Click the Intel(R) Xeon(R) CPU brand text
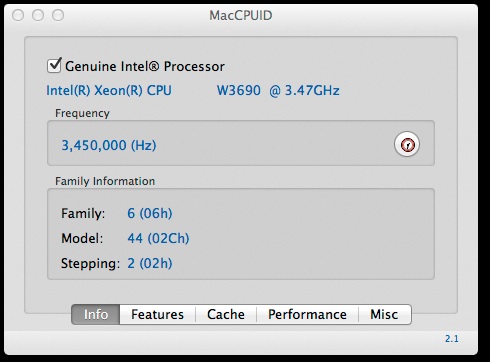The width and height of the screenshot is (490, 362). click(x=109, y=91)
